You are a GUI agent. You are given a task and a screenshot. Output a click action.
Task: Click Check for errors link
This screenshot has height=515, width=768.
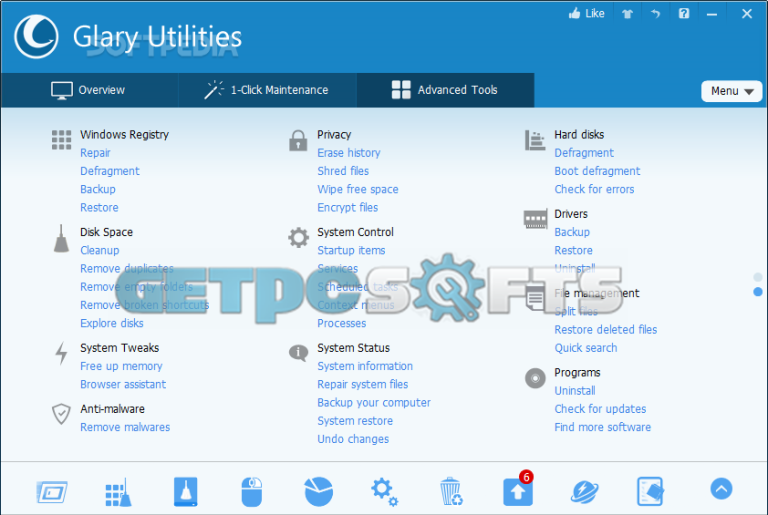click(x=594, y=189)
